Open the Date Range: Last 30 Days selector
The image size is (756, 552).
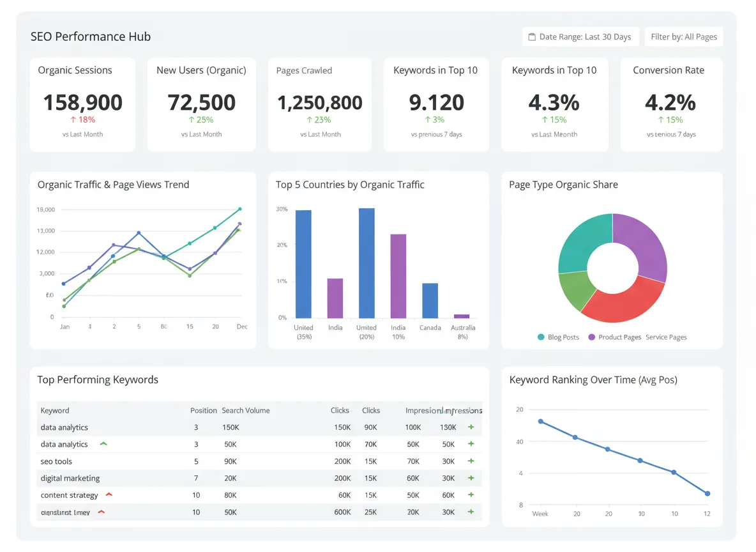coord(580,36)
